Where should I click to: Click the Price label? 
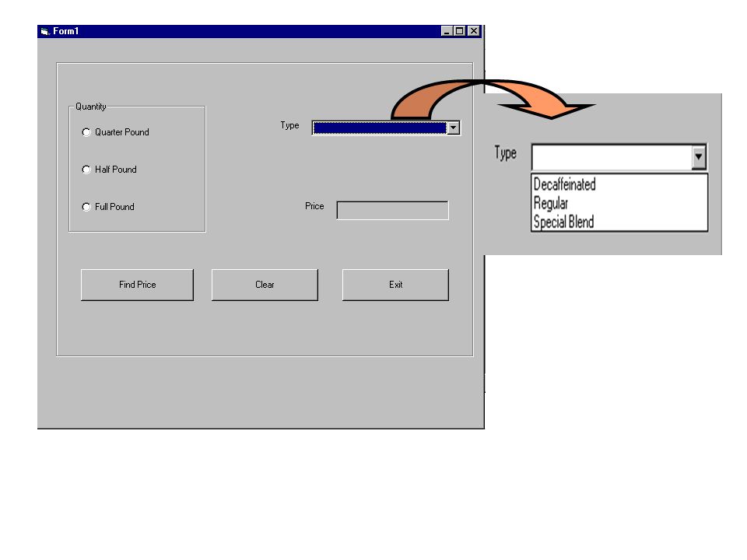click(x=314, y=206)
